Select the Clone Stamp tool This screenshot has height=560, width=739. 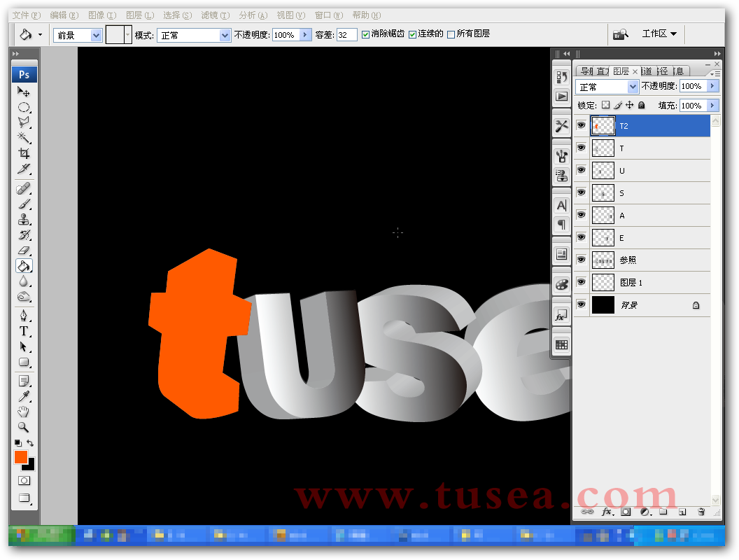[x=24, y=220]
